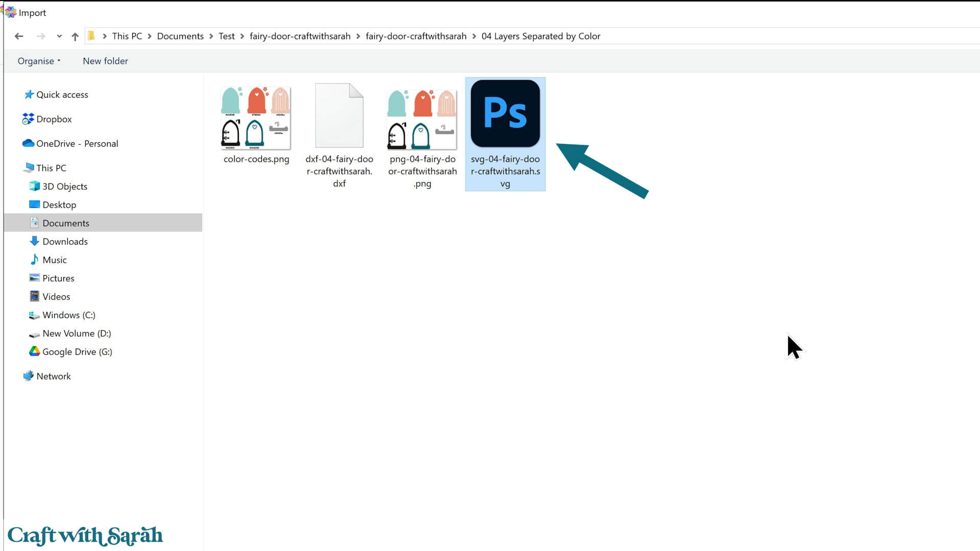This screenshot has width=980, height=551.
Task: Click Documents in the address breadcrumb
Action: pos(180,36)
